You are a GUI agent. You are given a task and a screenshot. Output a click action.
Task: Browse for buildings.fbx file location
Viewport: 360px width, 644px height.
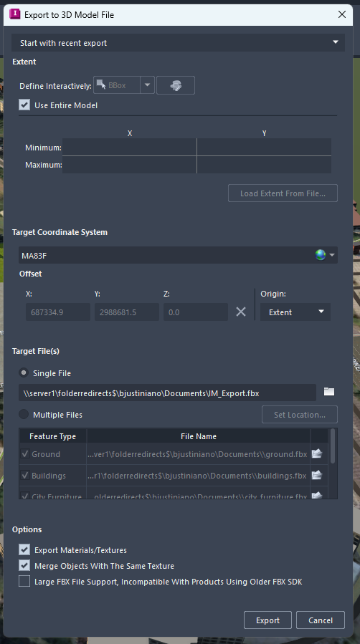pyautogui.click(x=317, y=475)
